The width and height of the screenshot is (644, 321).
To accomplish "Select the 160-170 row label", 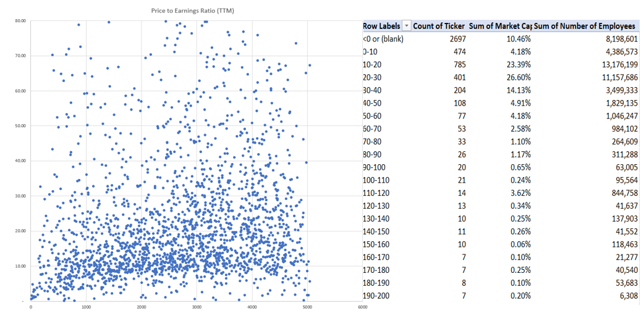I will 376,257.
